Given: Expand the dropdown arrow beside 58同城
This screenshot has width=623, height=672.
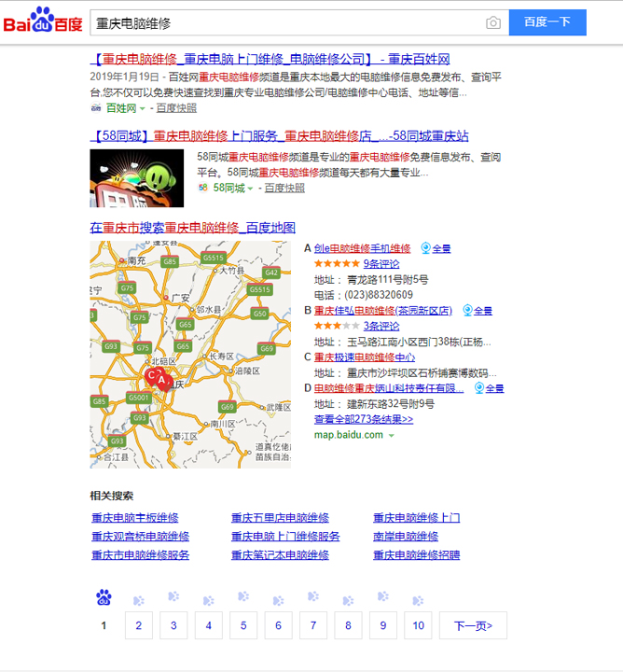Looking at the screenshot, I should 251,189.
